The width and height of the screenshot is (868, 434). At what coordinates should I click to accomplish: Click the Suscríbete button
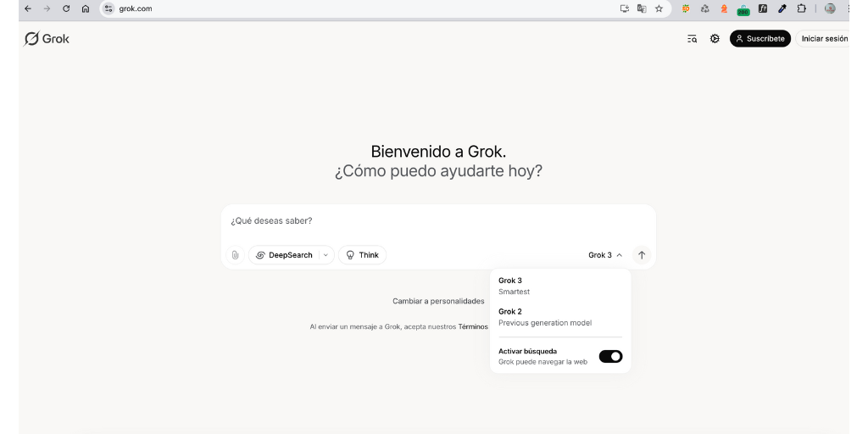pyautogui.click(x=760, y=39)
